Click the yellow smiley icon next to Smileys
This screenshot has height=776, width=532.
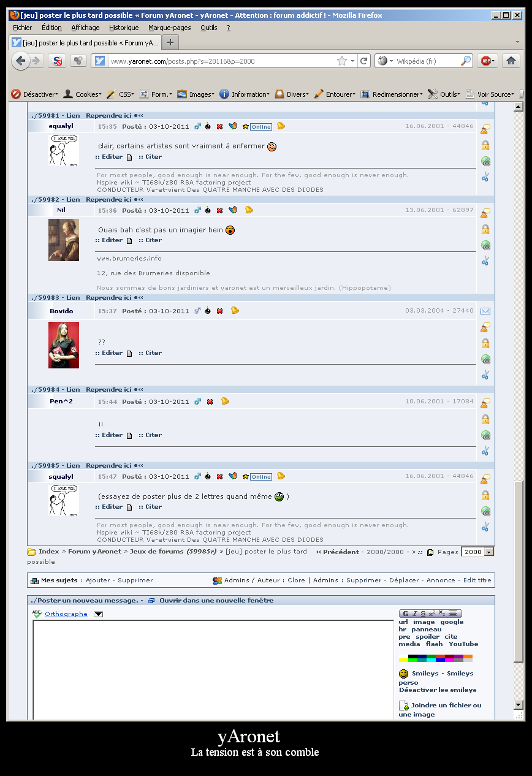(403, 674)
